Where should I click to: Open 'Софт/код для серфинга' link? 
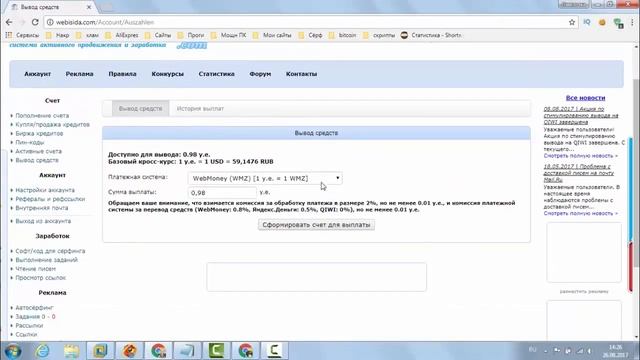coord(50,251)
